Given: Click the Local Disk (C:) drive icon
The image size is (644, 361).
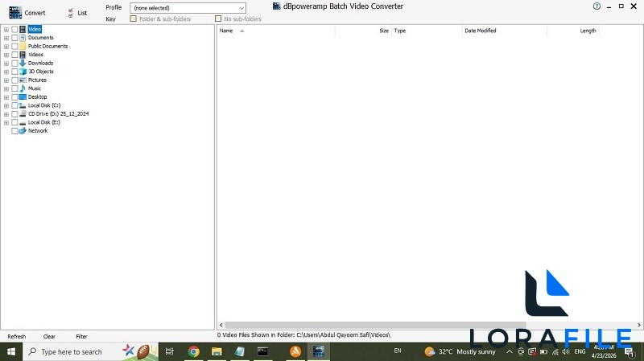Looking at the screenshot, I should point(23,105).
